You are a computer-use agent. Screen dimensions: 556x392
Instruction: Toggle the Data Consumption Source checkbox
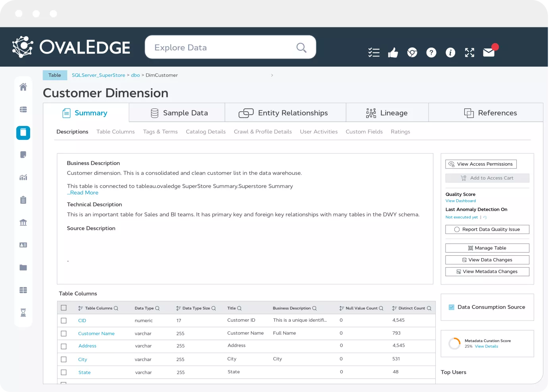(451, 307)
